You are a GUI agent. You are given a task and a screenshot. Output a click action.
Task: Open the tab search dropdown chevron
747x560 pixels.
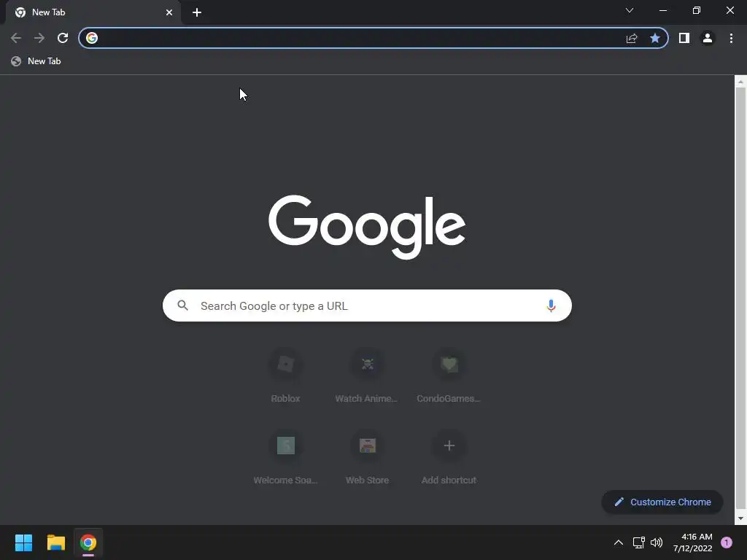pyautogui.click(x=630, y=10)
